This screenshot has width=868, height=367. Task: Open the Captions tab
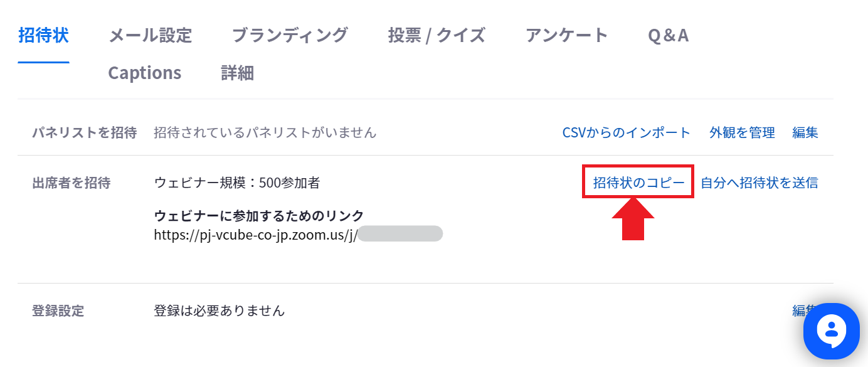(x=145, y=73)
